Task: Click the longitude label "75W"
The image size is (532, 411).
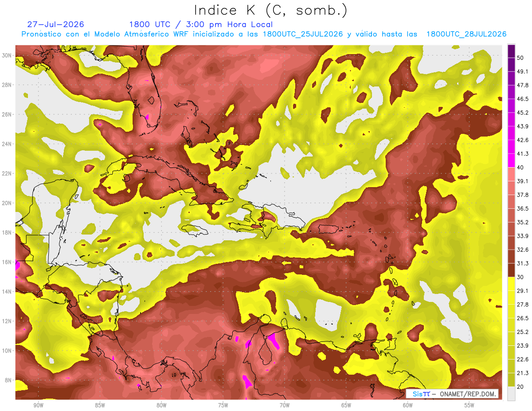Action: (x=223, y=406)
